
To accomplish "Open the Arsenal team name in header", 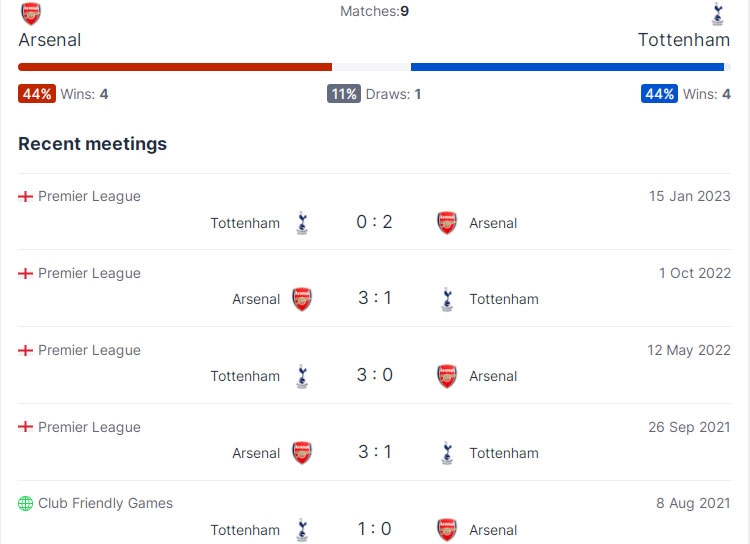I will point(50,40).
